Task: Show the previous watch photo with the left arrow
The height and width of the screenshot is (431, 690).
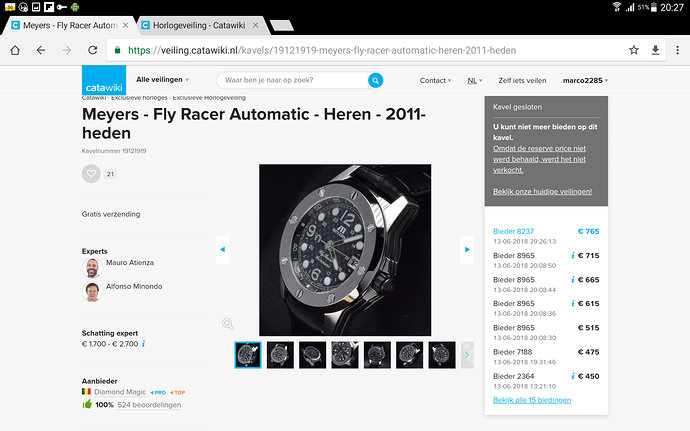Action: [x=223, y=250]
